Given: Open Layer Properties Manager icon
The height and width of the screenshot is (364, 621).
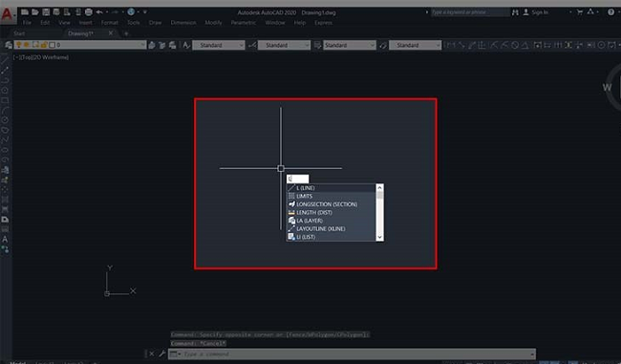Looking at the screenshot, I should click(x=9, y=45).
